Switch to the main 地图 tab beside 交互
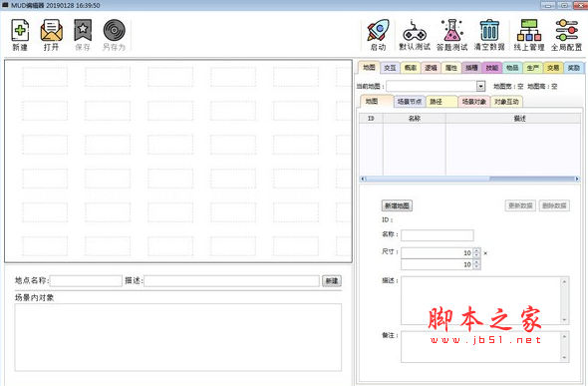Image resolution: width=588 pixels, height=386 pixels. click(x=369, y=67)
